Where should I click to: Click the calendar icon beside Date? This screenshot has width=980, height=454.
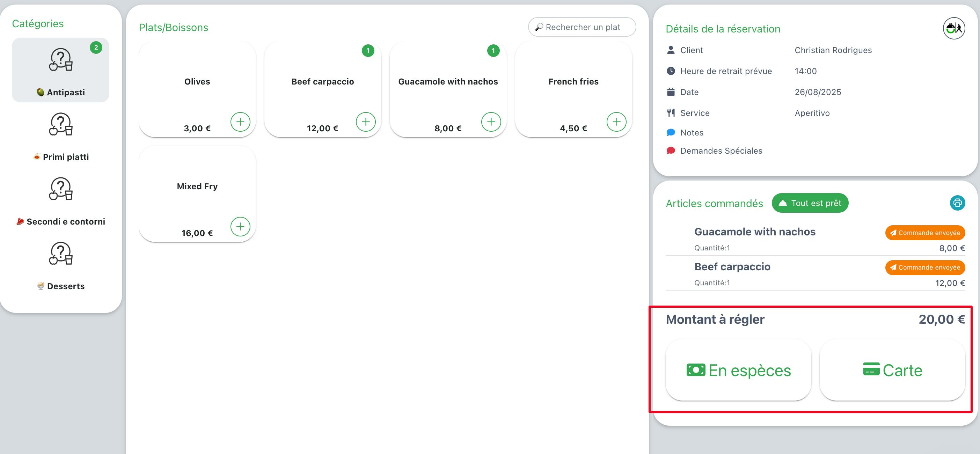671,92
